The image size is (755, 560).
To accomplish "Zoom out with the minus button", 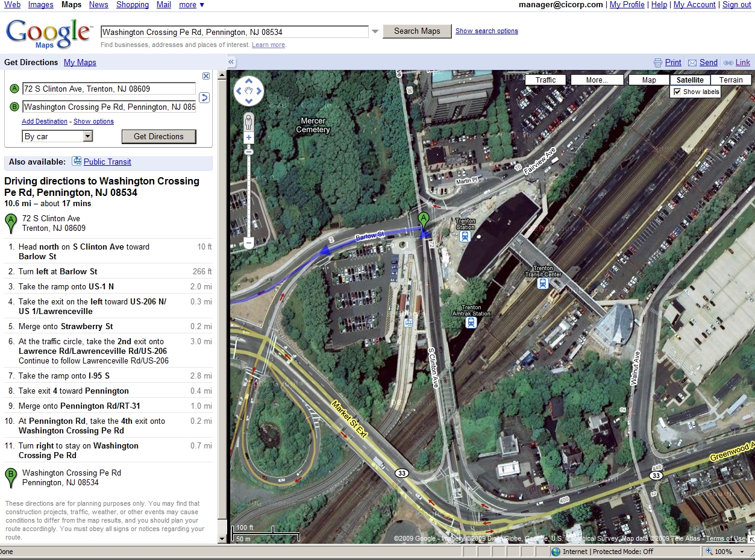I will (248, 244).
